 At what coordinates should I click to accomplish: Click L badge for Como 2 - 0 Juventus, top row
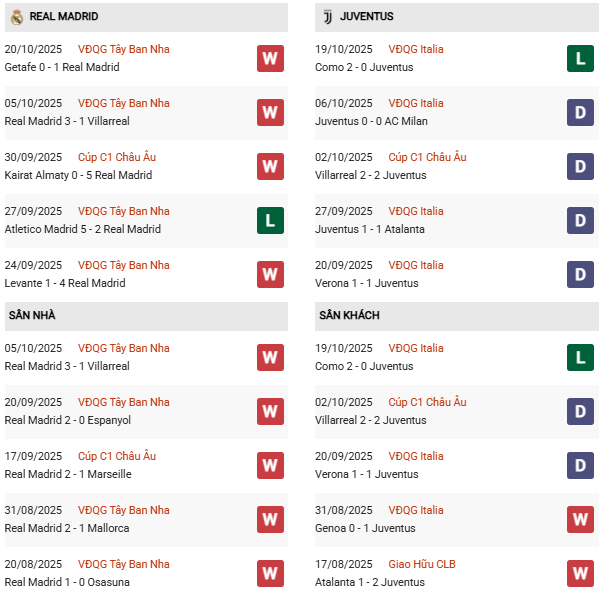(x=580, y=58)
